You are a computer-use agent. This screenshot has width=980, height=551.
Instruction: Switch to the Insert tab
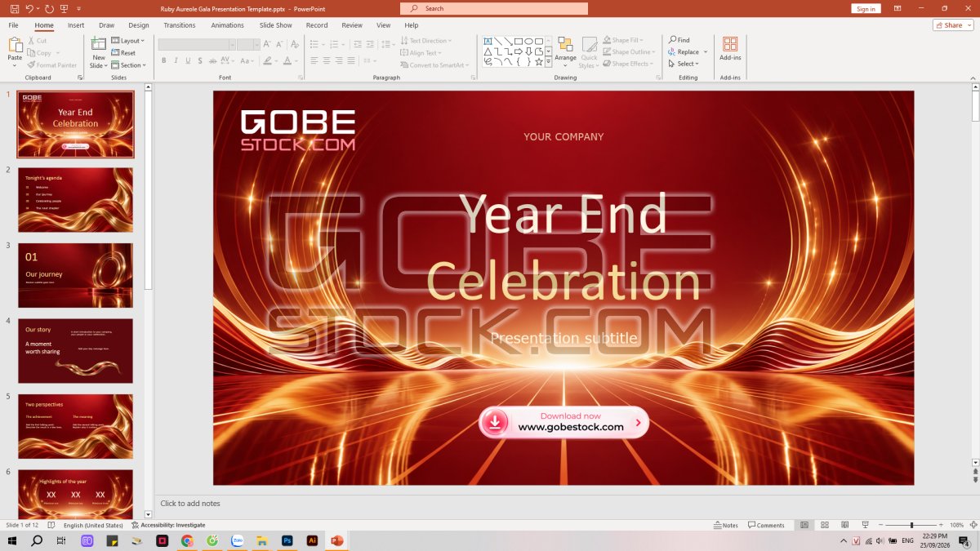76,25
